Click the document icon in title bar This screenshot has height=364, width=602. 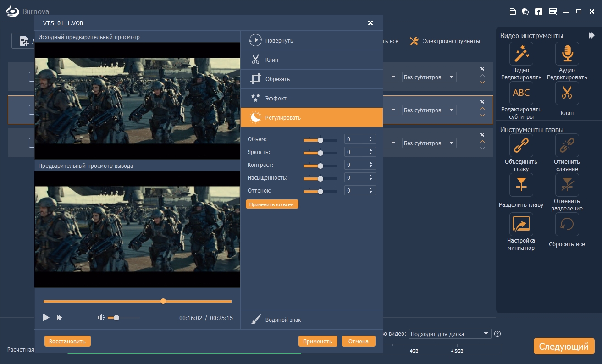click(513, 11)
